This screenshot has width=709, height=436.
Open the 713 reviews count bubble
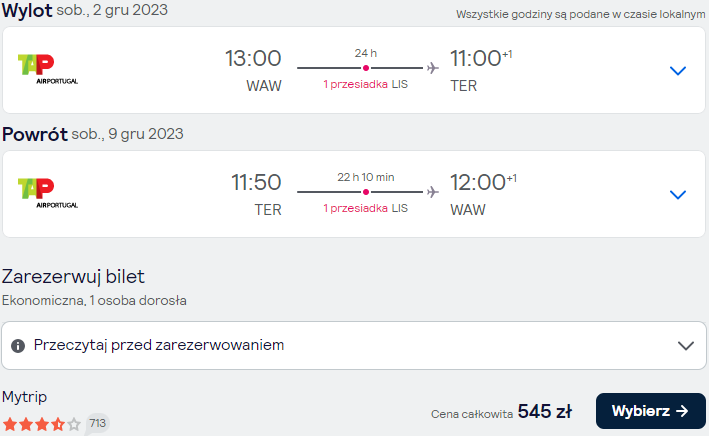pos(97,423)
